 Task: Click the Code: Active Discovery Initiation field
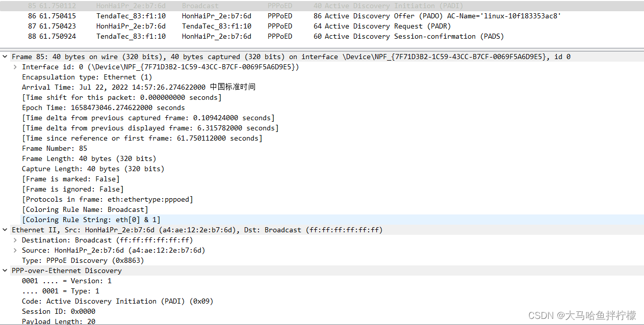(117, 302)
